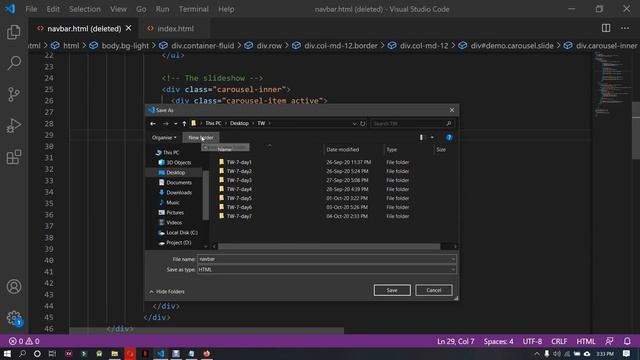Click horizontal scrollbar in file list
640x360 pixels.
[x=329, y=246]
